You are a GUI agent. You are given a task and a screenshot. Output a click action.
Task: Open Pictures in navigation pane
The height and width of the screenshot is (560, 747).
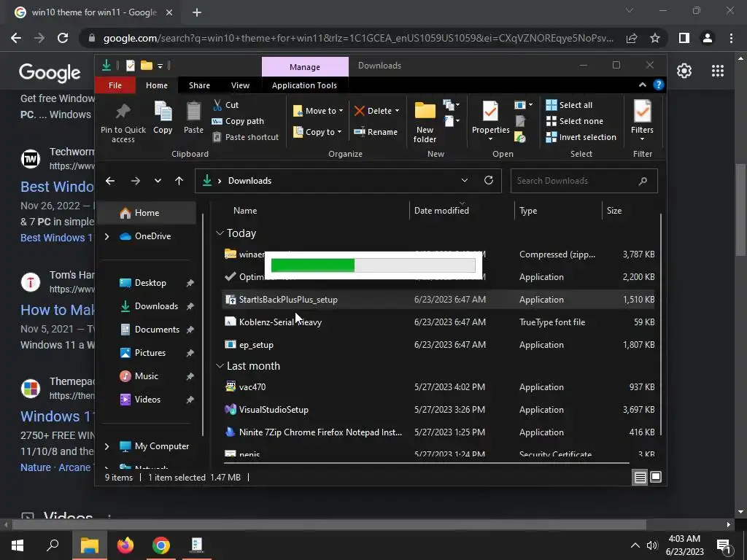click(x=150, y=353)
